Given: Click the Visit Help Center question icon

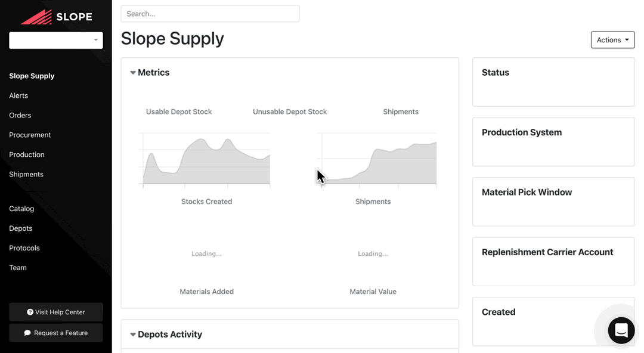Looking at the screenshot, I should pyautogui.click(x=30, y=312).
